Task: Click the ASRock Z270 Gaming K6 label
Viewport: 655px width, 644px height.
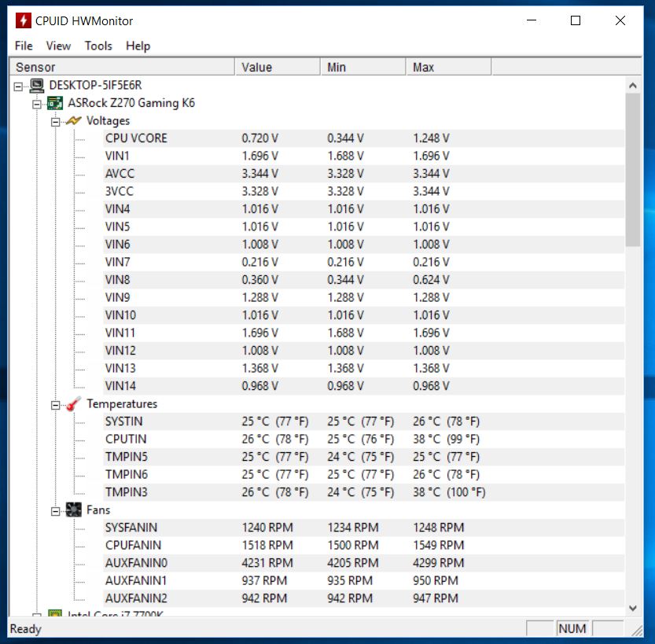Action: click(x=131, y=103)
